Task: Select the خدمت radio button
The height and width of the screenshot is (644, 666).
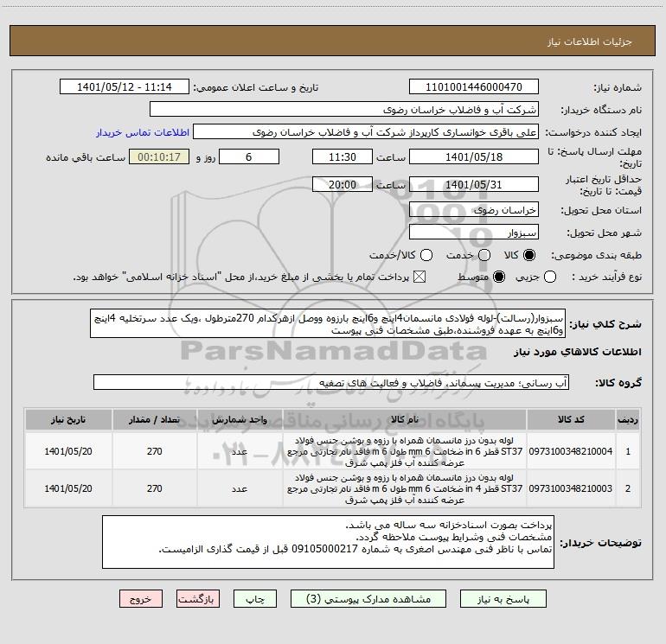Action: (x=484, y=255)
